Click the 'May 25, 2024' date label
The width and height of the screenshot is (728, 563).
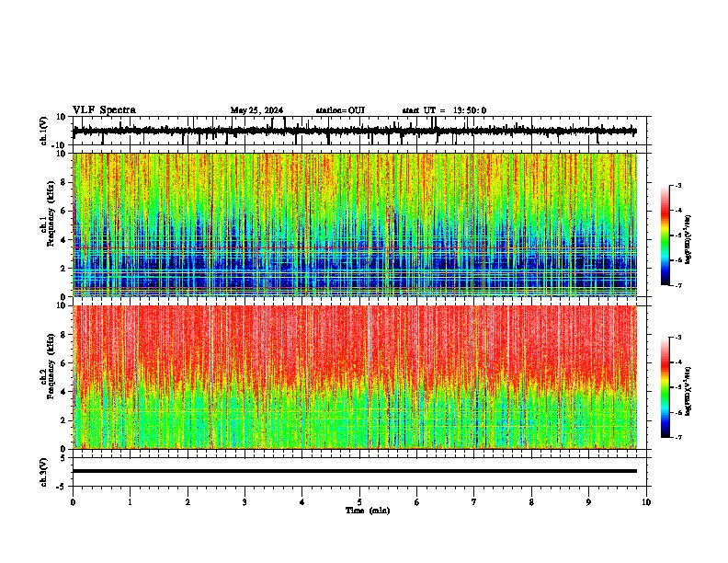(256, 110)
